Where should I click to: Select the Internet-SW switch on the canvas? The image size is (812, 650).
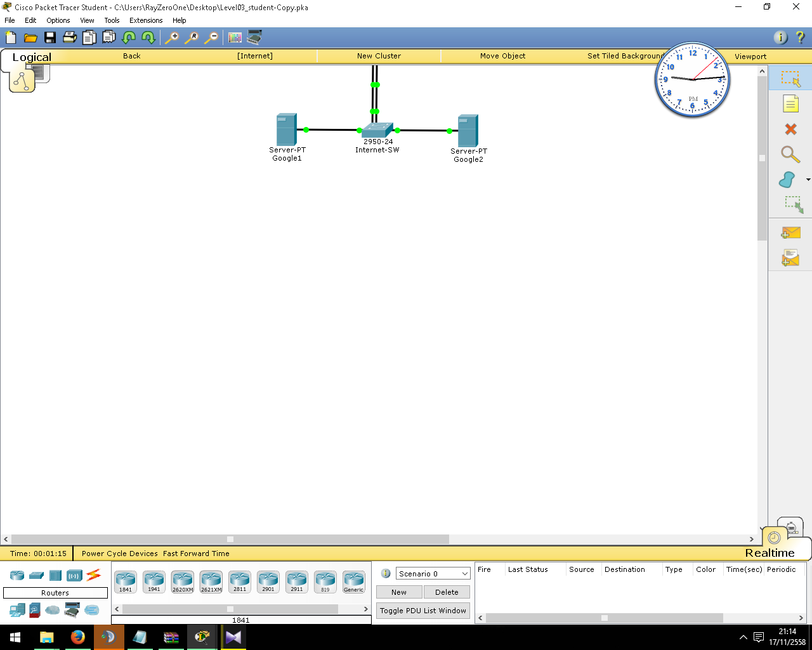[377, 129]
